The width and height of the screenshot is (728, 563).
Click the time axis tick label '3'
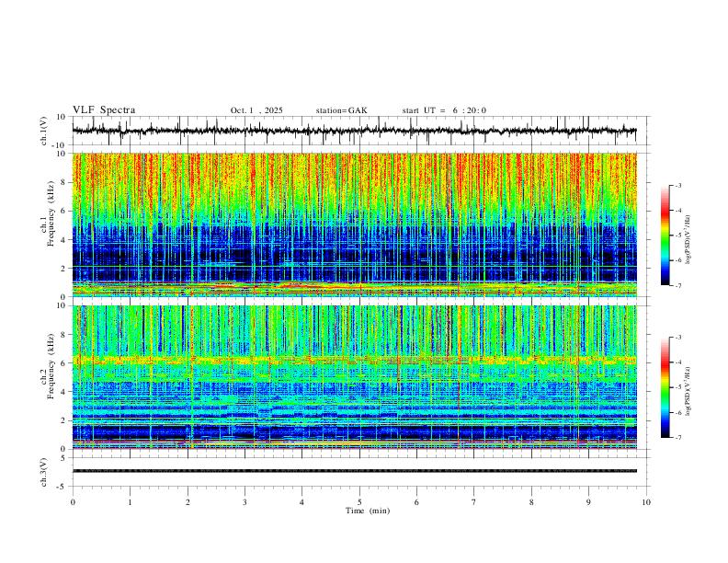pos(245,502)
